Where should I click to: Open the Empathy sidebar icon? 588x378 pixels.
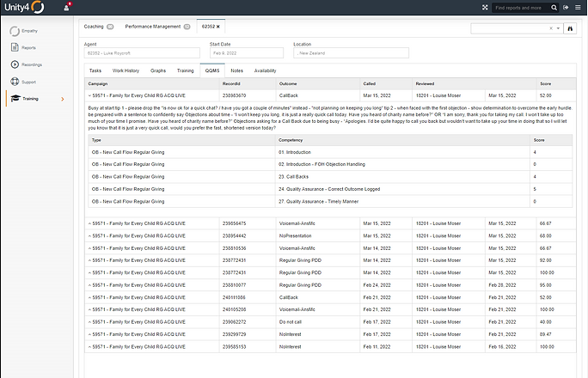click(15, 31)
